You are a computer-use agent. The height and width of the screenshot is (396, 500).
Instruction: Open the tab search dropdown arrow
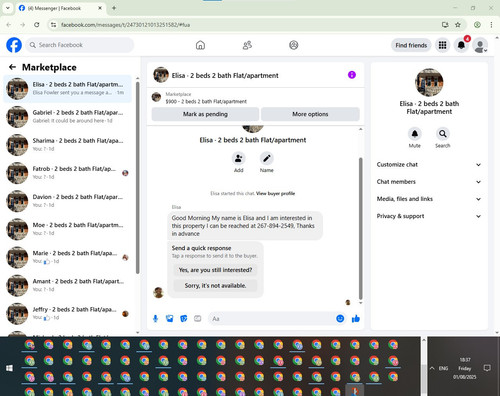pyautogui.click(x=7, y=8)
